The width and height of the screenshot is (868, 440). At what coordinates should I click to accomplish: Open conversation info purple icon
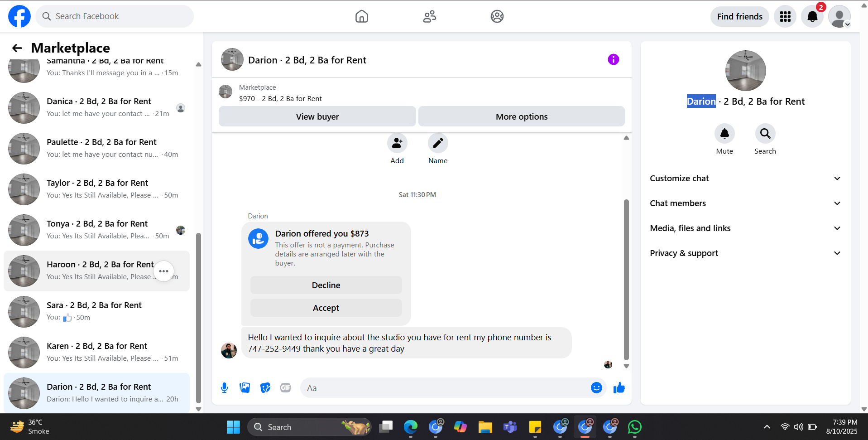613,59
